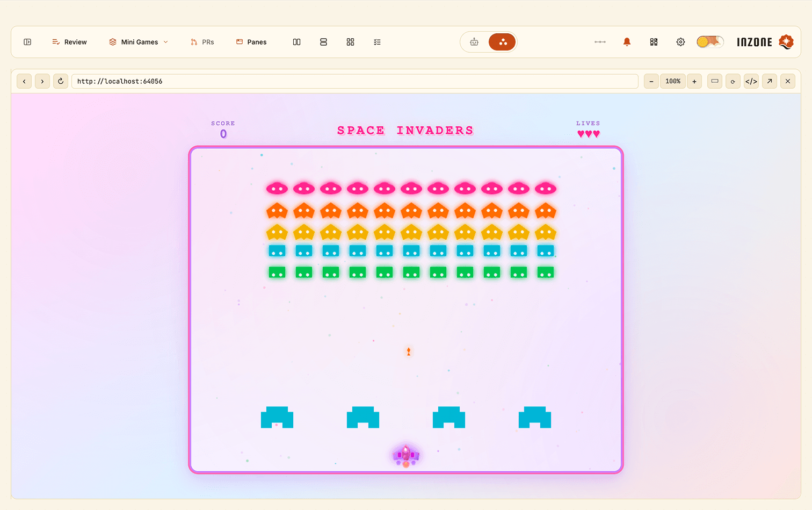812x510 pixels.
Task: Open preview in external window arrow
Action: pyautogui.click(x=770, y=81)
